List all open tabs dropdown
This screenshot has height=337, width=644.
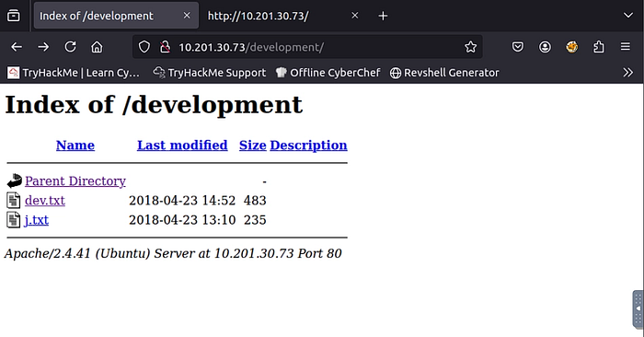pos(628,16)
